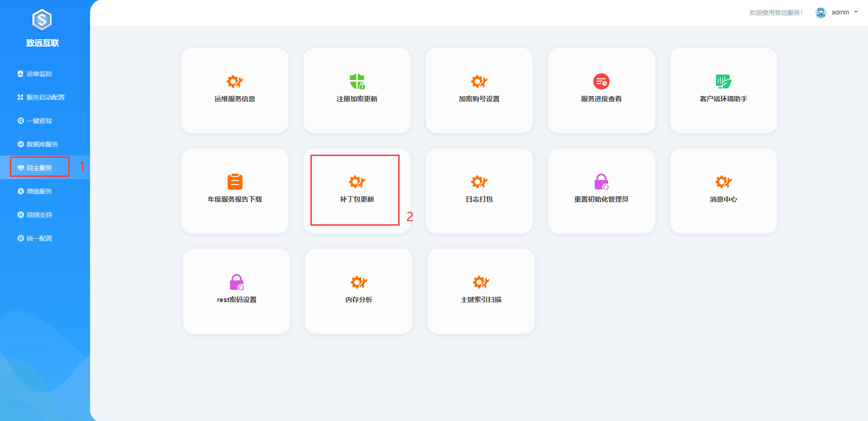Open the 加密狗号设置 card label
868x421 pixels.
pos(479,99)
